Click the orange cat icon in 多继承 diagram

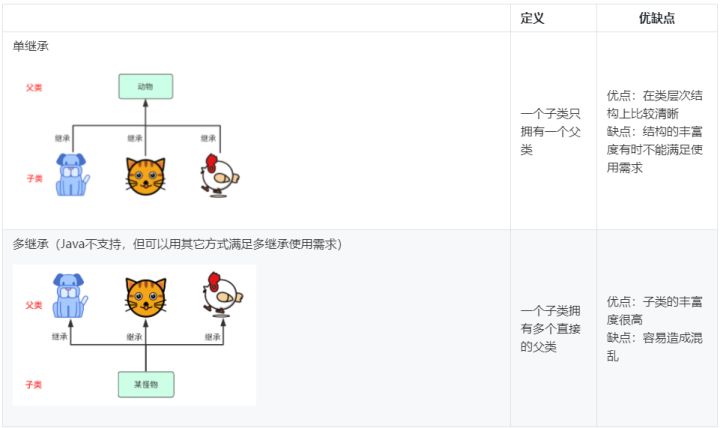(146, 298)
